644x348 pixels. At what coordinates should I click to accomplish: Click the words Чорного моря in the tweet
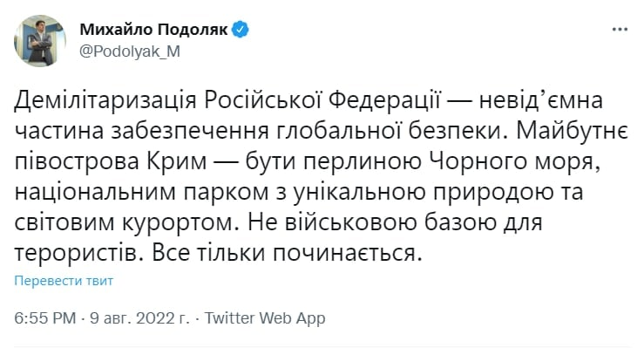(x=512, y=162)
